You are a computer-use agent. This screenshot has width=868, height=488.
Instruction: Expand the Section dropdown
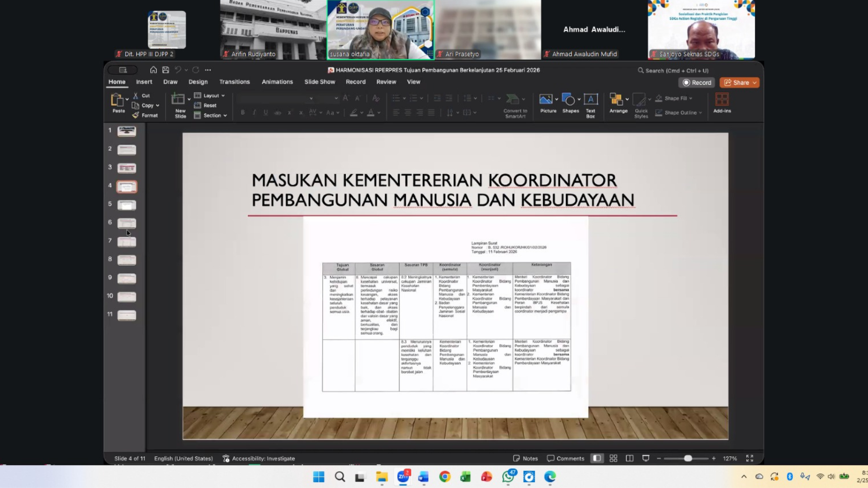(x=215, y=116)
